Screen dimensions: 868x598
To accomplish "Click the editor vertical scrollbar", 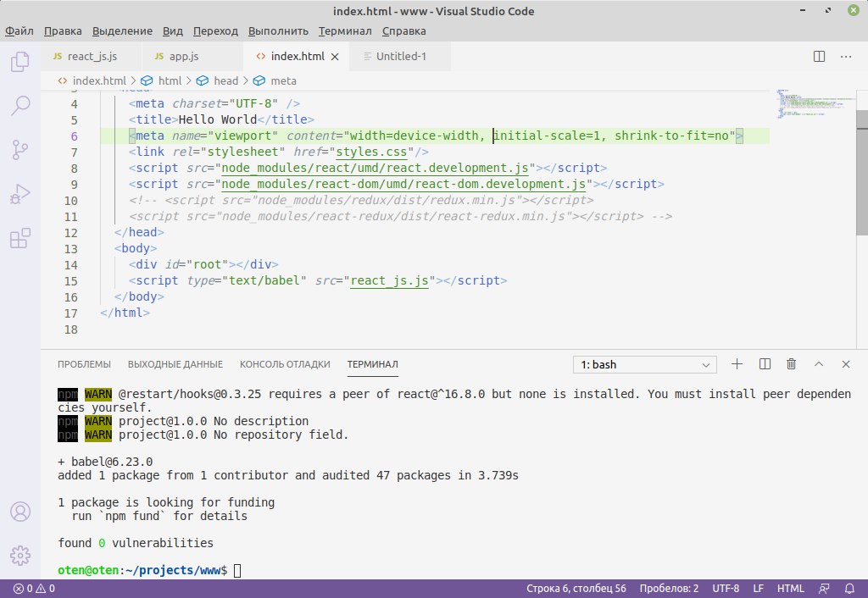I will pyautogui.click(x=862, y=171).
